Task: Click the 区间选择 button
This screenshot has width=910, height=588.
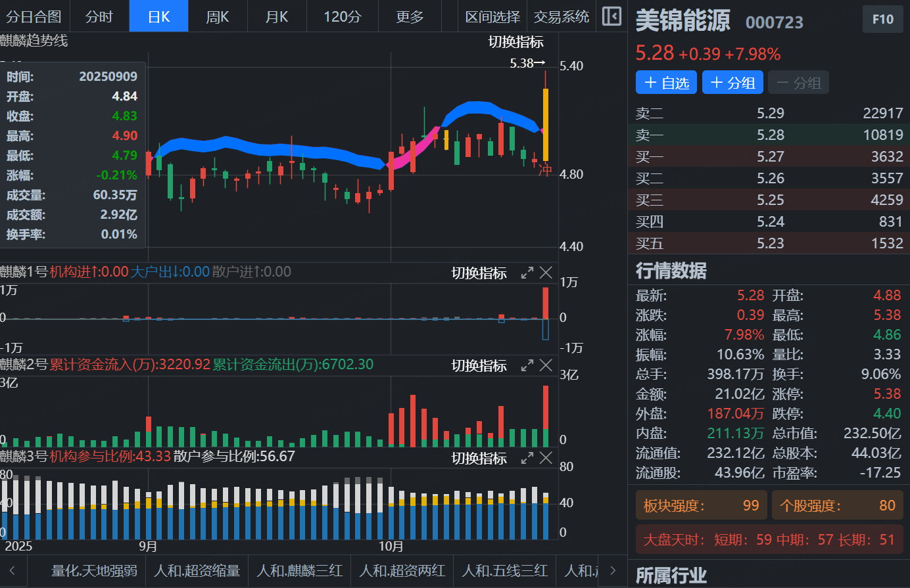Action: [x=492, y=16]
